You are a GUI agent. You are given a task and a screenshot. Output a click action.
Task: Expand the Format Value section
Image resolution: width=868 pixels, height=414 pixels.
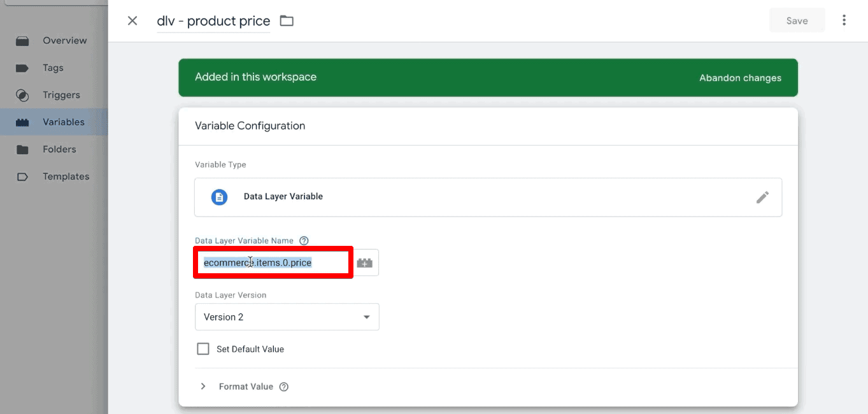coord(203,386)
